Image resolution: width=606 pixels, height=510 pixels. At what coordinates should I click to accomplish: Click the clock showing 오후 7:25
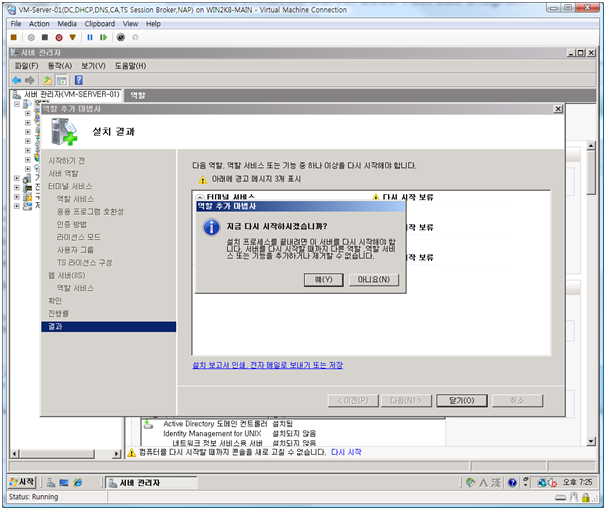(577, 482)
